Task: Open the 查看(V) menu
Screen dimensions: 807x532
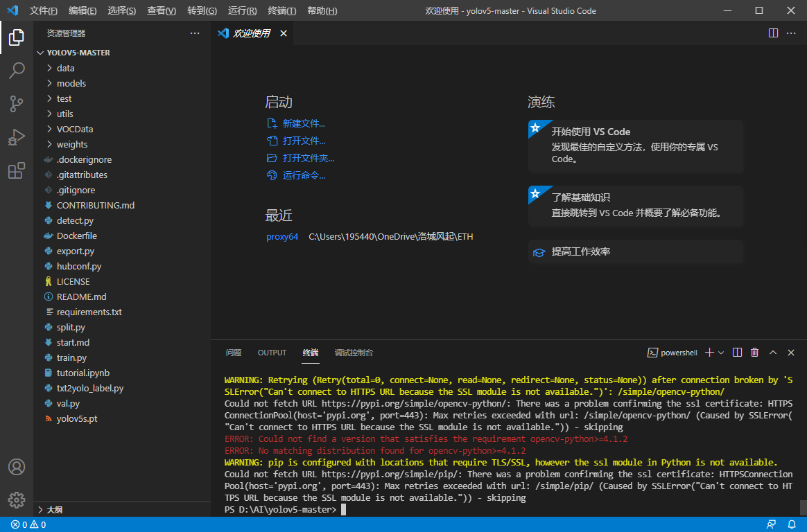Action: [x=162, y=11]
